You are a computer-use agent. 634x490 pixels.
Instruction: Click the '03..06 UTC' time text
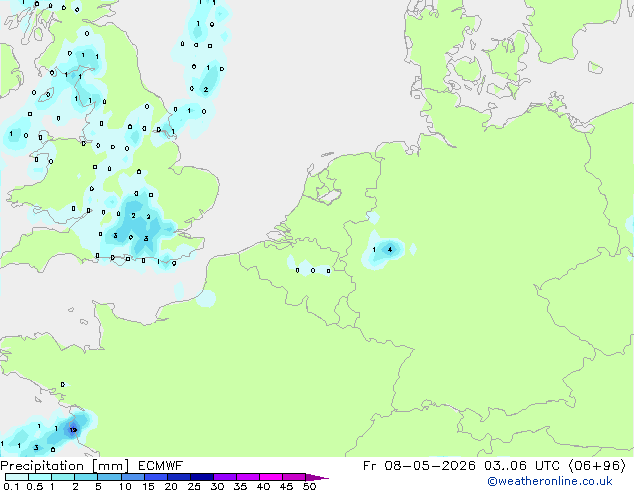click(x=522, y=466)
